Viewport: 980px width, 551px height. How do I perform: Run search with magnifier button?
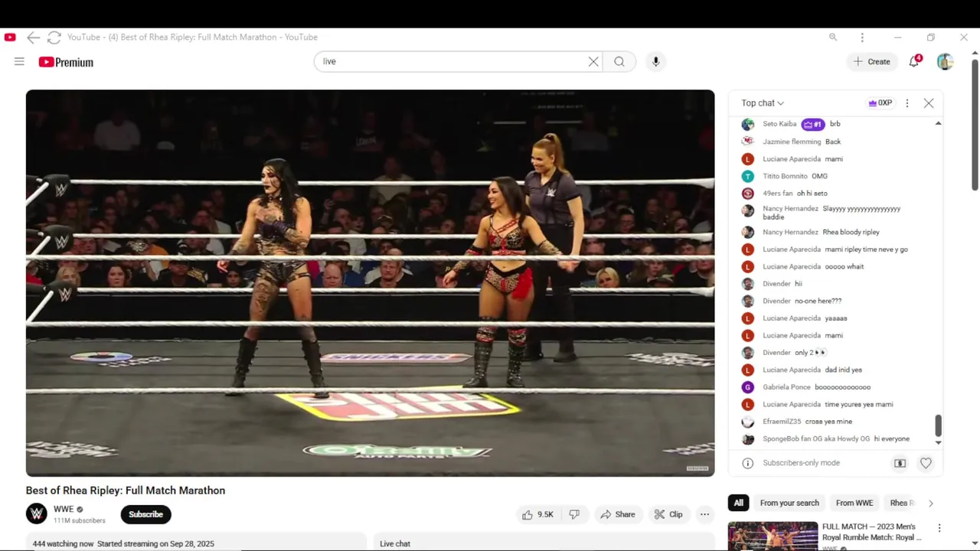(619, 61)
